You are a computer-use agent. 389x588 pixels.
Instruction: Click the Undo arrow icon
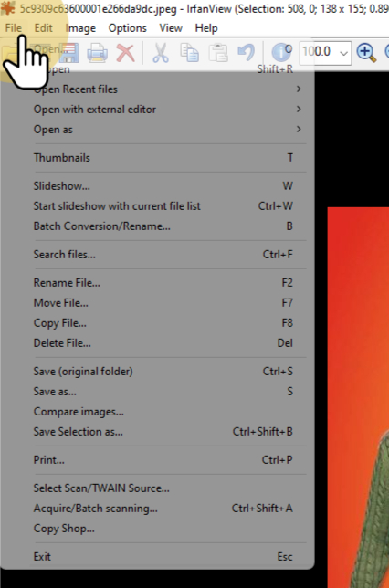[246, 53]
